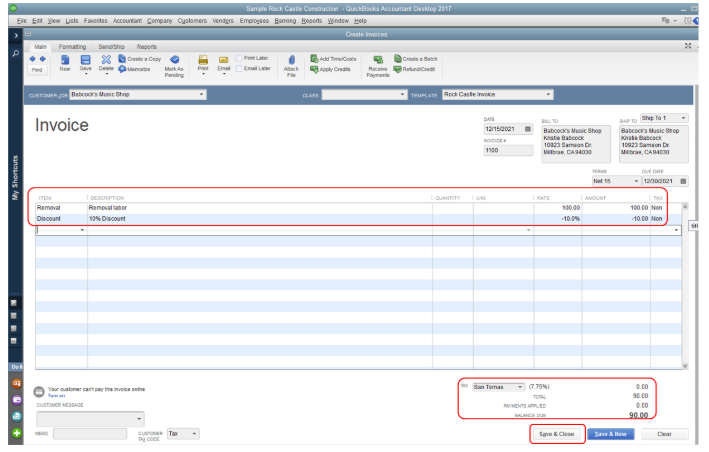Click Create a Batch

(x=416, y=59)
